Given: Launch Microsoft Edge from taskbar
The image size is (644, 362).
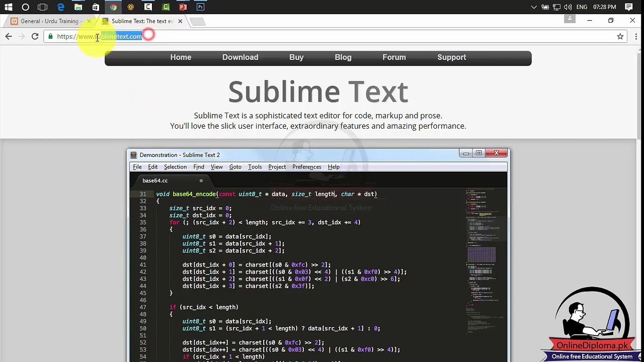Looking at the screenshot, I should pos(60,7).
